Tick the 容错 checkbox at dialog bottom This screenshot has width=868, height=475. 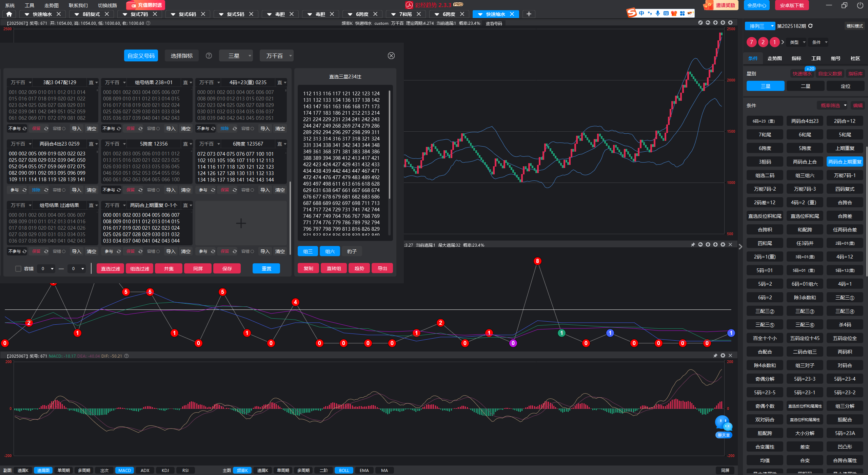tap(18, 269)
